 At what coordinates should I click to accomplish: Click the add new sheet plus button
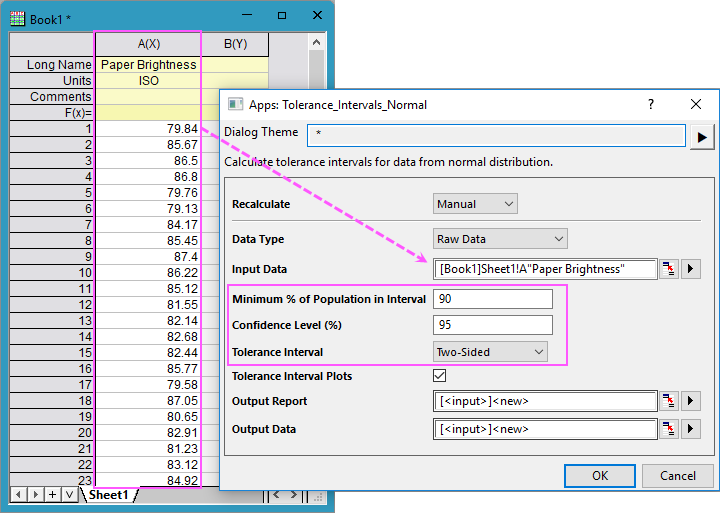pos(52,495)
